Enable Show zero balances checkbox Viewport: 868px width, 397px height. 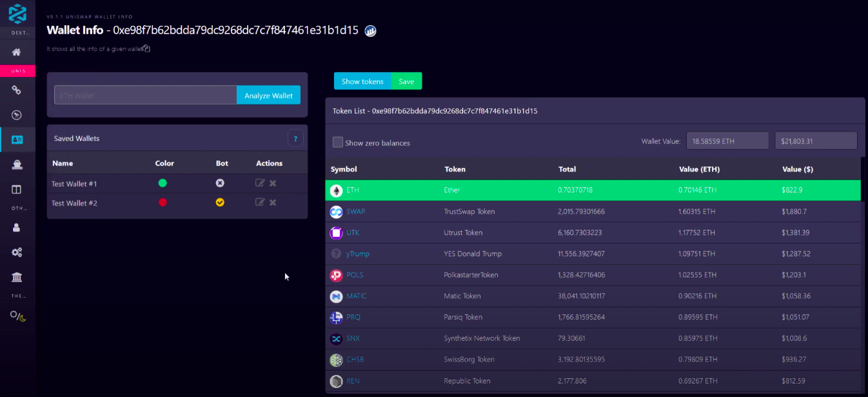pyautogui.click(x=338, y=142)
